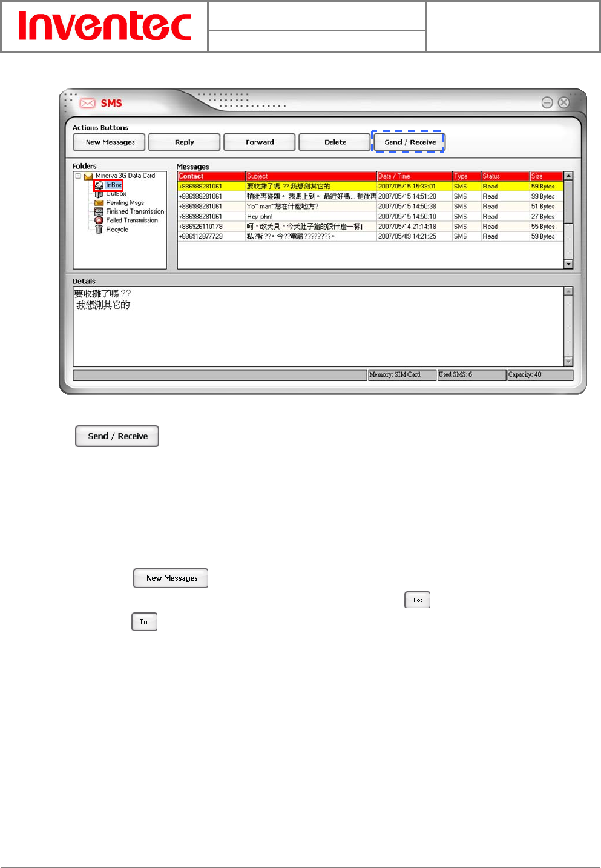Click the standalone New Messages button in document
The width and height of the screenshot is (601, 868).
tap(171, 578)
